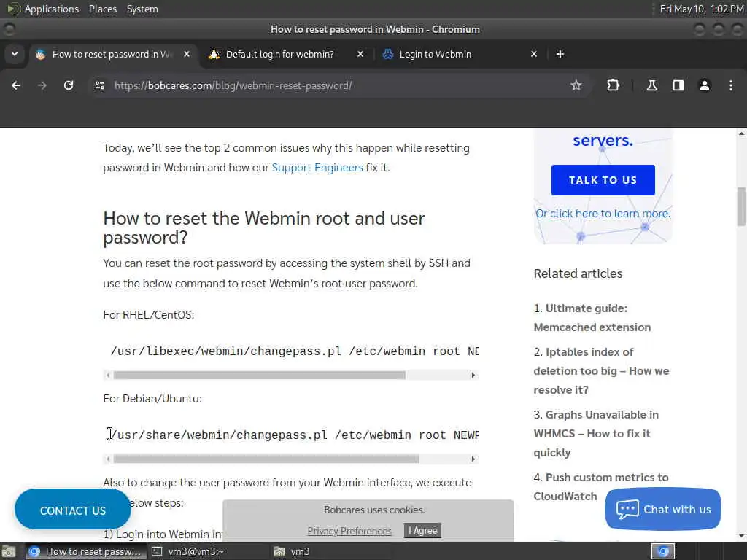
Task: Click right arrow of RHEL code scrollbar
Action: [473, 376]
